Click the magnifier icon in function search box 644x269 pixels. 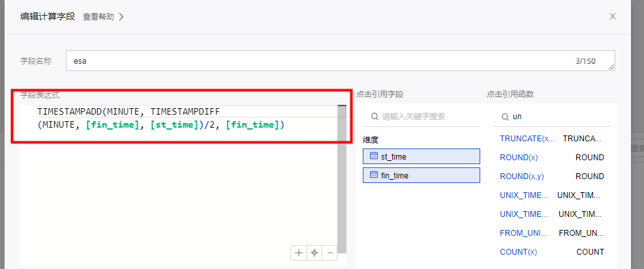pos(505,117)
